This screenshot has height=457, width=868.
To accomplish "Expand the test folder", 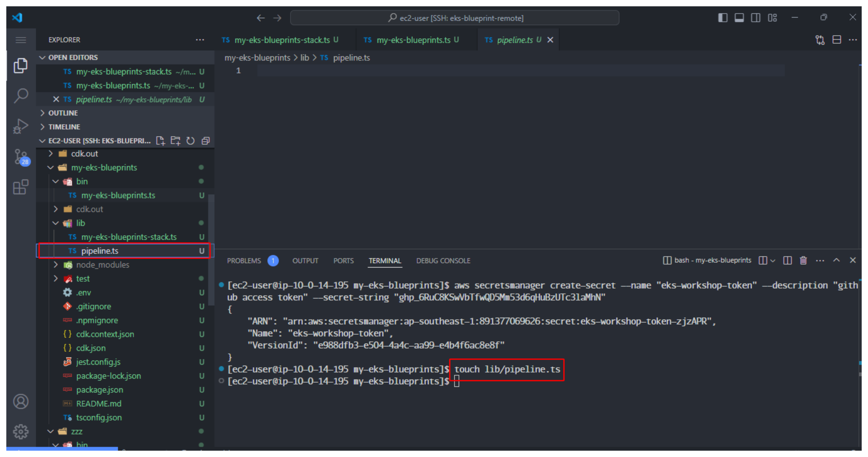I will [125, 279].
